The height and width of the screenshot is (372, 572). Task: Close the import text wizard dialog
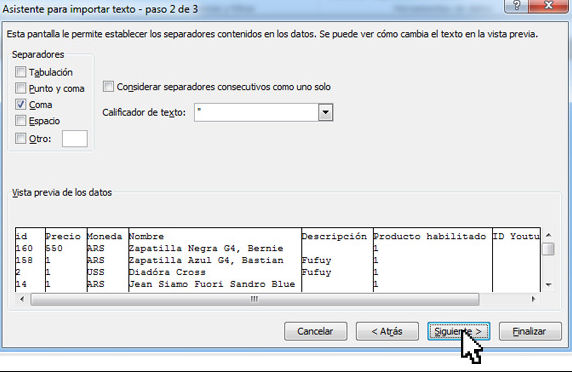tap(548, 5)
